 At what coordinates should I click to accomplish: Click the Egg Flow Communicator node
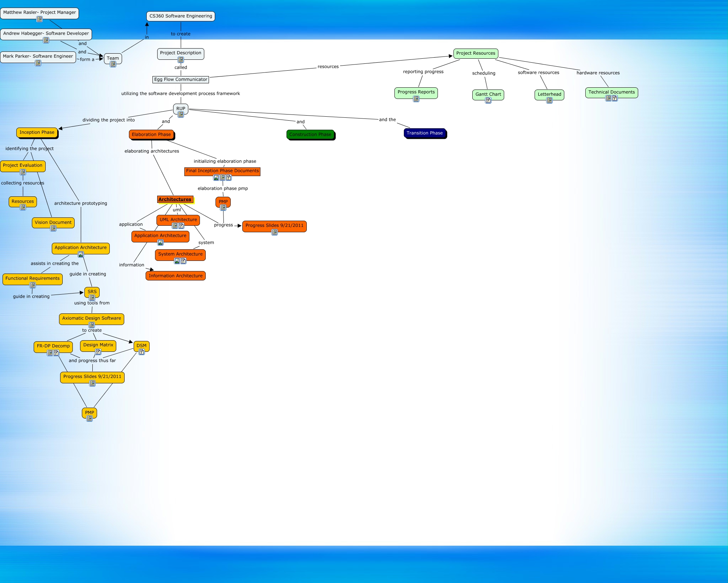[181, 79]
